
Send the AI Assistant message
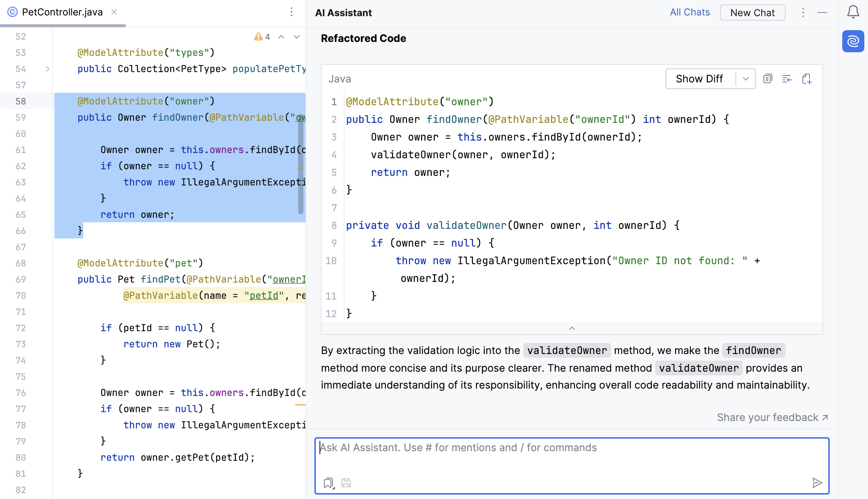[x=818, y=482]
